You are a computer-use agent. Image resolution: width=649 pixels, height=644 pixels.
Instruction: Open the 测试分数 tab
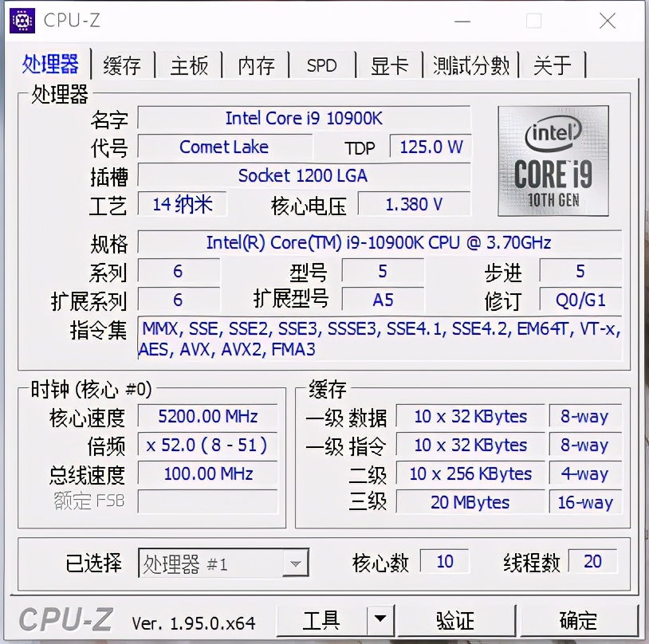[471, 66]
